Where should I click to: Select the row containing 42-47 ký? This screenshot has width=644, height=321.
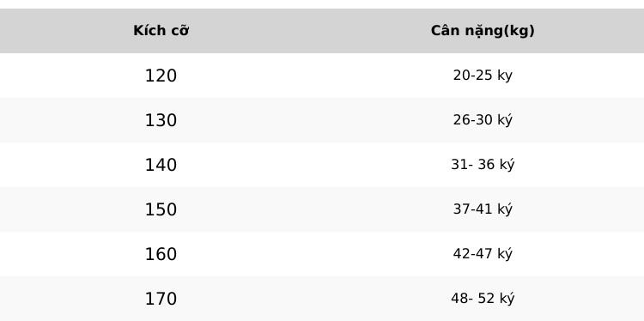(322, 254)
